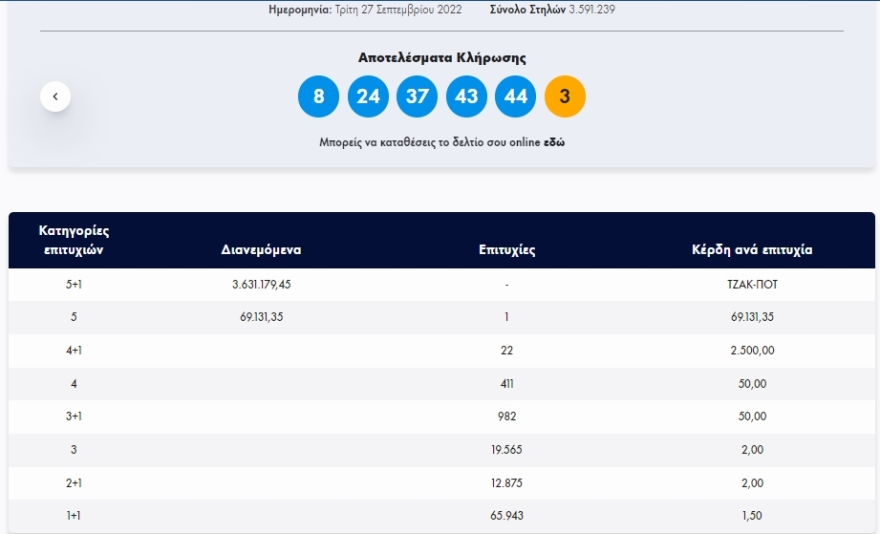Select the "Κέρδη ανά επιτυχία" column header
The image size is (880, 534).
pos(752,250)
